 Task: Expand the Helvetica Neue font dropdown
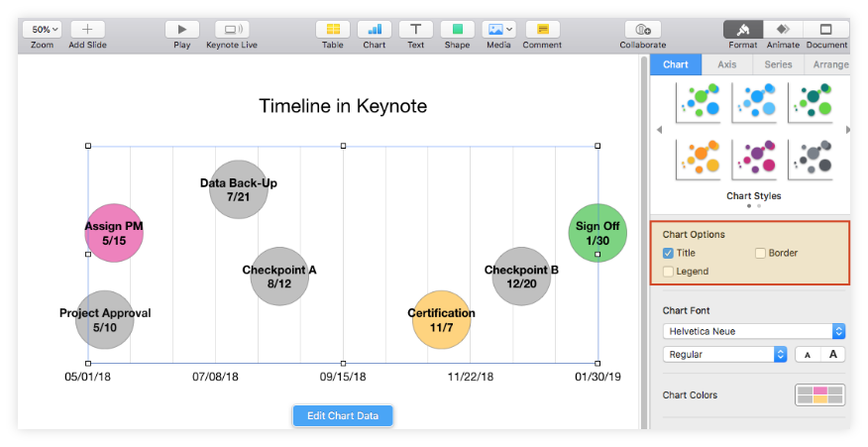754,331
